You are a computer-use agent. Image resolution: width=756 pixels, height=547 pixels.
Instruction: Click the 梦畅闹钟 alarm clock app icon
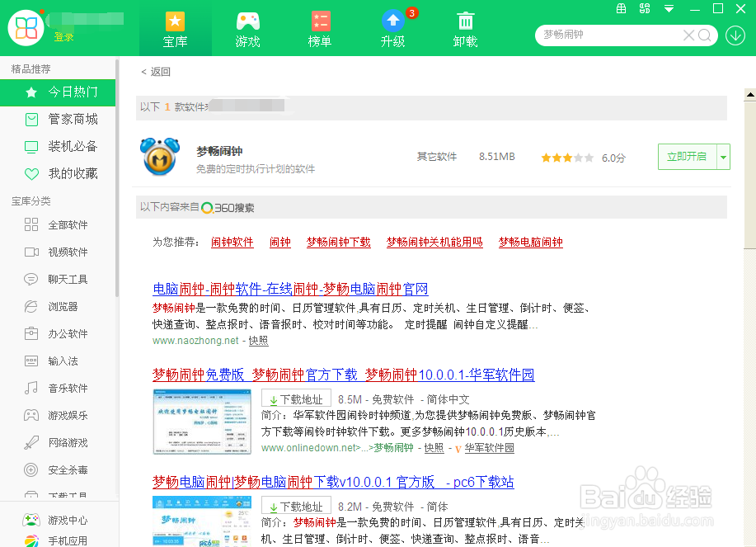160,156
